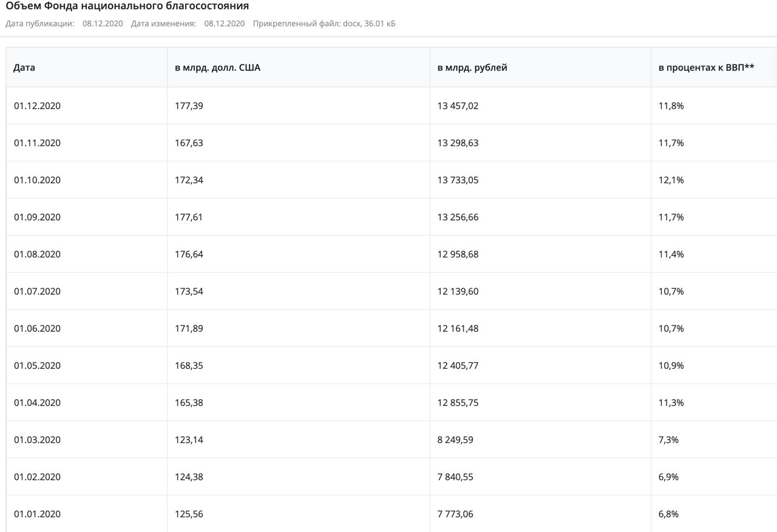Select the value 176,64
Image resolution: width=777 pixels, height=532 pixels.
point(189,254)
